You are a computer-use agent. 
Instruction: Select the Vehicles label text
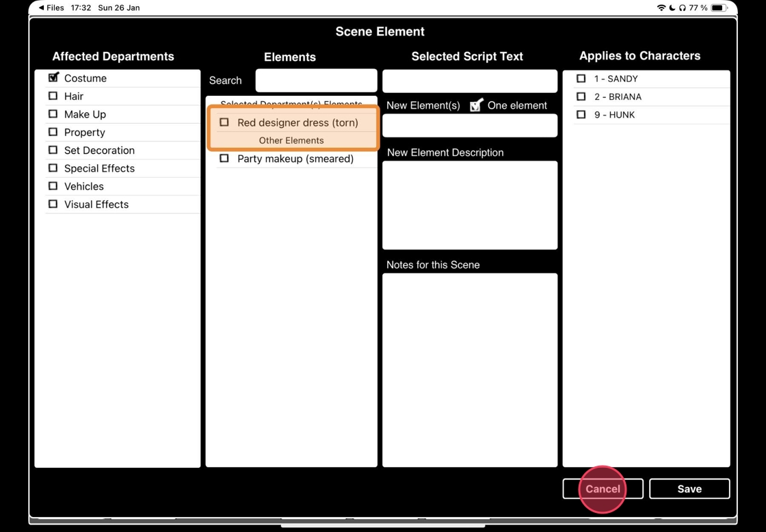tap(84, 187)
